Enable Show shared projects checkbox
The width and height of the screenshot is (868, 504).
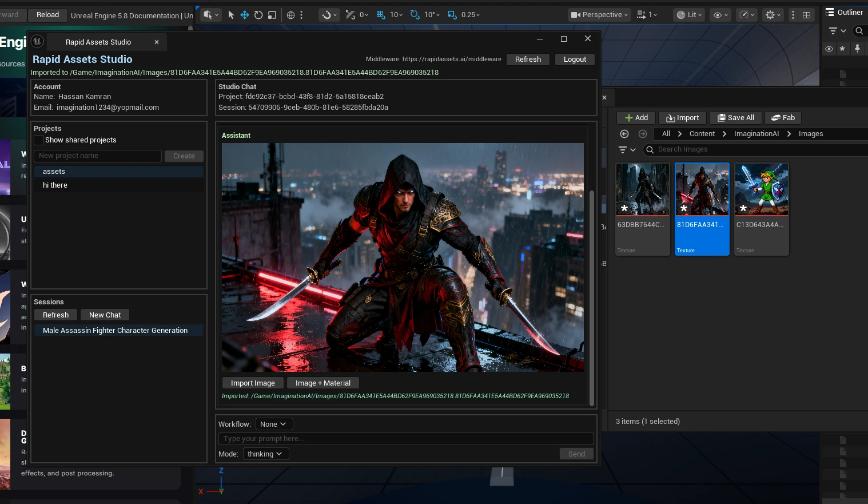(x=39, y=140)
